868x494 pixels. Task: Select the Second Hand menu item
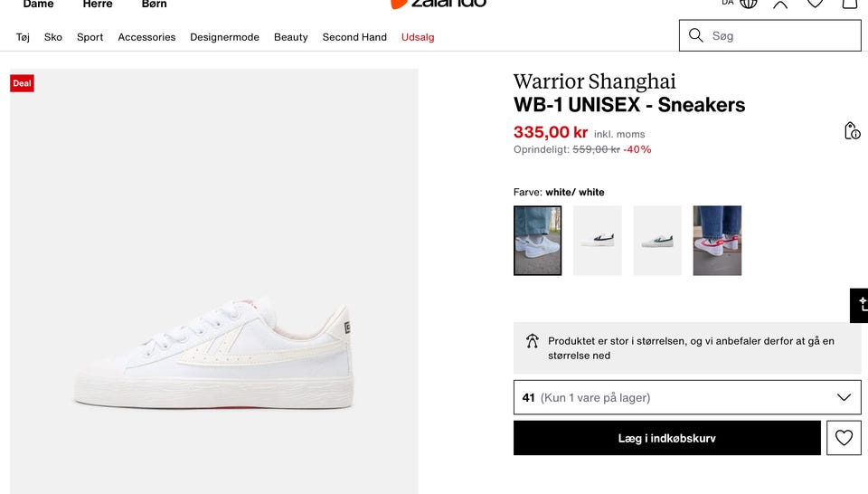pos(354,37)
